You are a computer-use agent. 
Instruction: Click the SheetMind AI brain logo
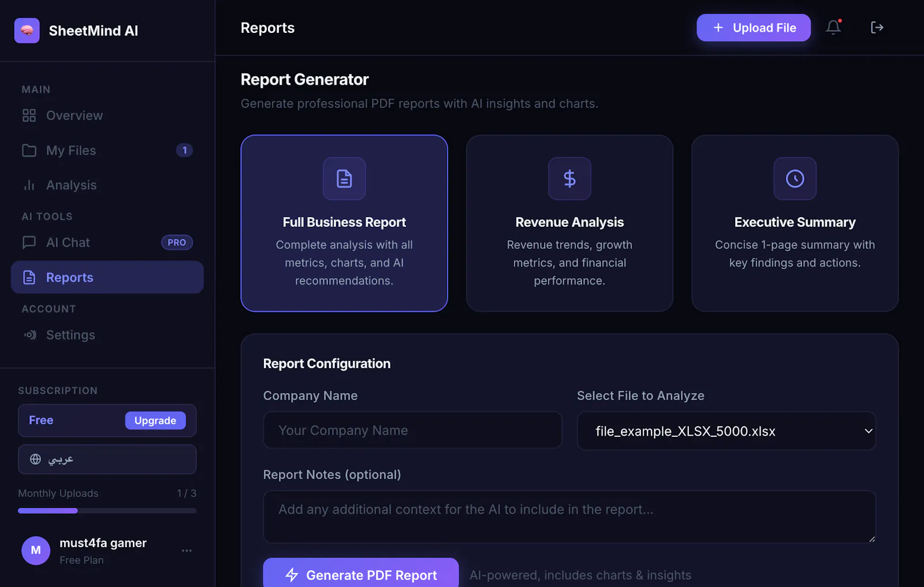[x=27, y=31]
